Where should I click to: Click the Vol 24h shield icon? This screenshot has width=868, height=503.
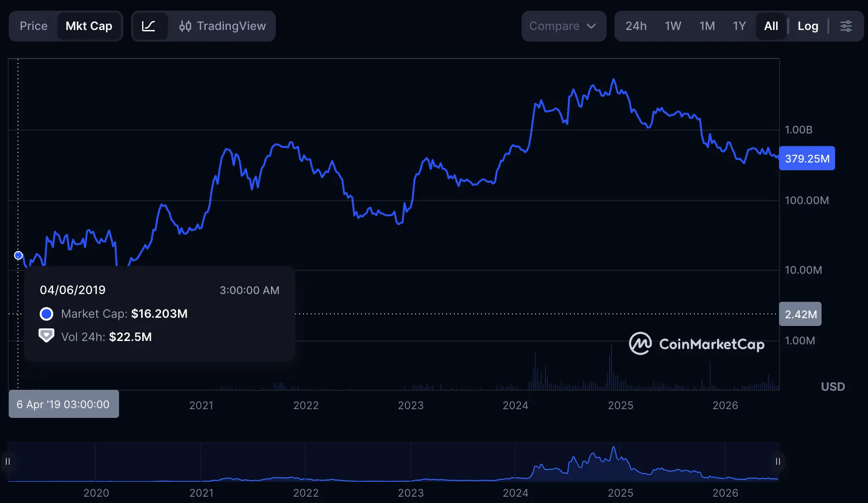(46, 336)
